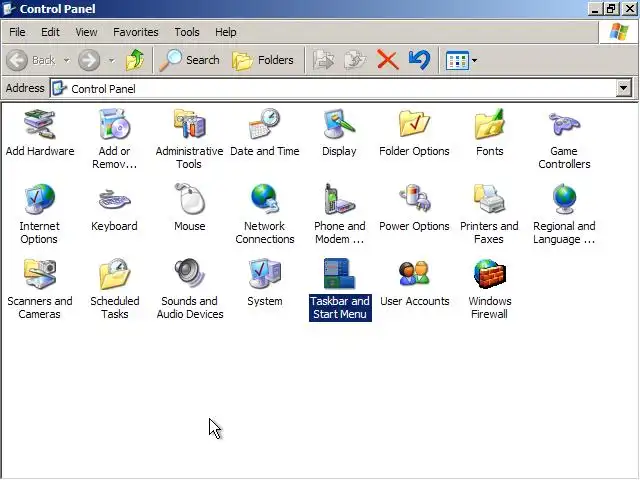Viewport: 640px width, 480px height.
Task: Open the Scheduled Tasks icon
Action: [x=114, y=274]
